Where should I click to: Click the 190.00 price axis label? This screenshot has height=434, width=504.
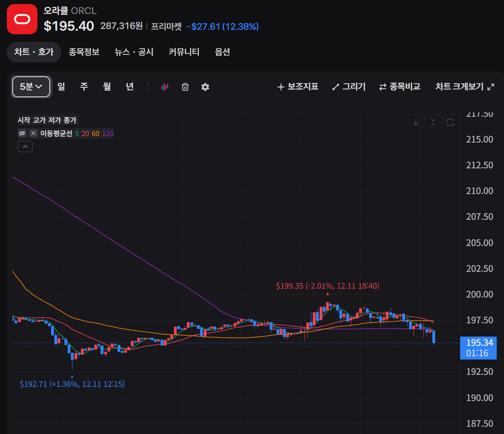(479, 398)
